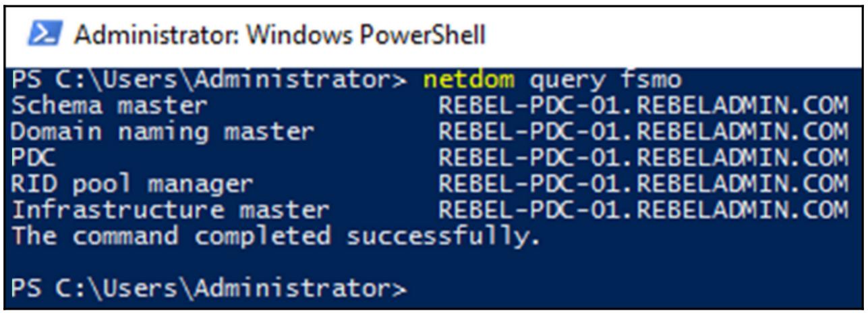Click the server name beside Domain naming master
This screenshot has width=868, height=313.
pyautogui.click(x=642, y=132)
